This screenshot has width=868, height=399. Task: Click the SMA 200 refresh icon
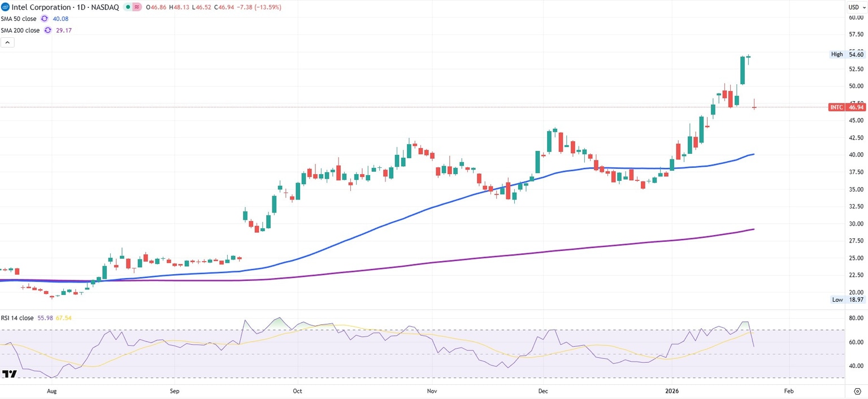pyautogui.click(x=48, y=31)
